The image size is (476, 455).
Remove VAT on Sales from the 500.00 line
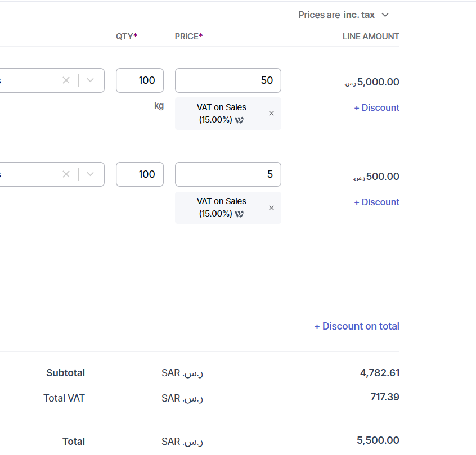coord(271,208)
